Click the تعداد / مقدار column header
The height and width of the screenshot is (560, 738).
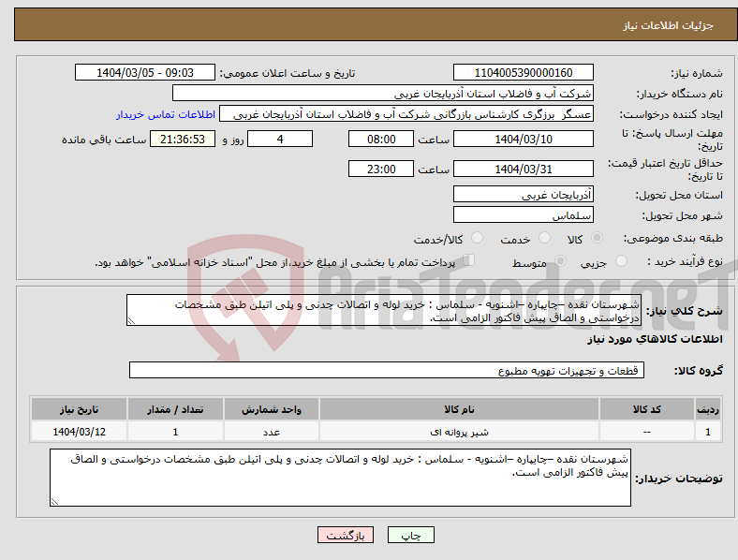pos(175,409)
